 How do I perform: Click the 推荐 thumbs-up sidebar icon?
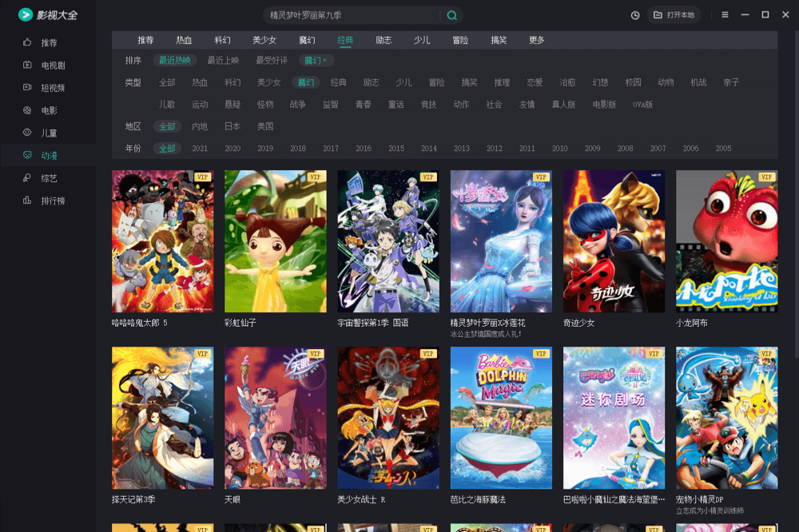[27, 42]
